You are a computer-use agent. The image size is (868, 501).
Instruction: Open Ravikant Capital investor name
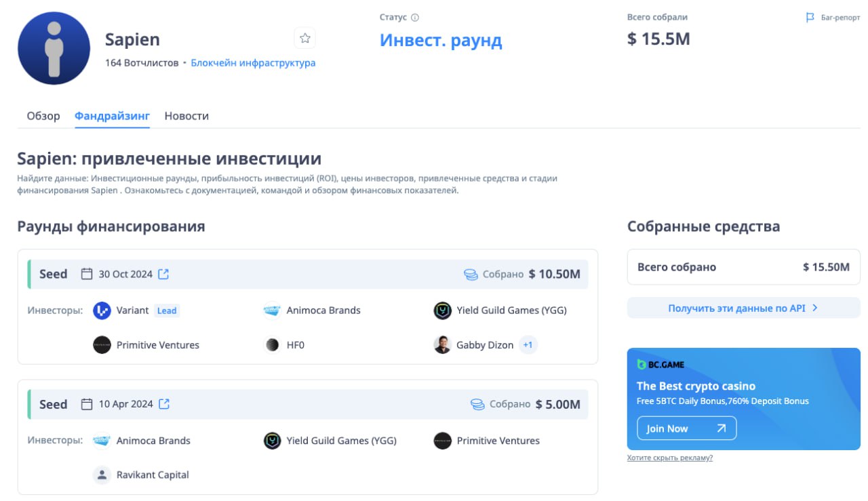click(153, 475)
